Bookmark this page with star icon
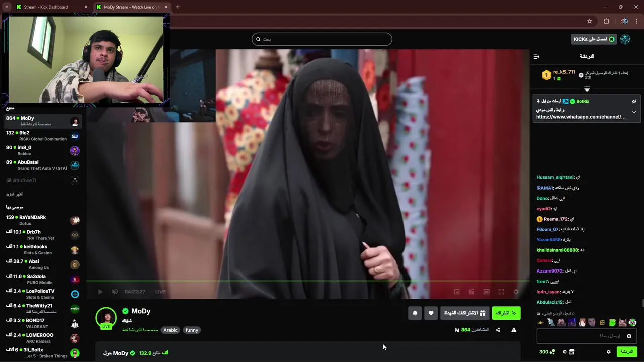The width and height of the screenshot is (644, 362). (x=590, y=21)
